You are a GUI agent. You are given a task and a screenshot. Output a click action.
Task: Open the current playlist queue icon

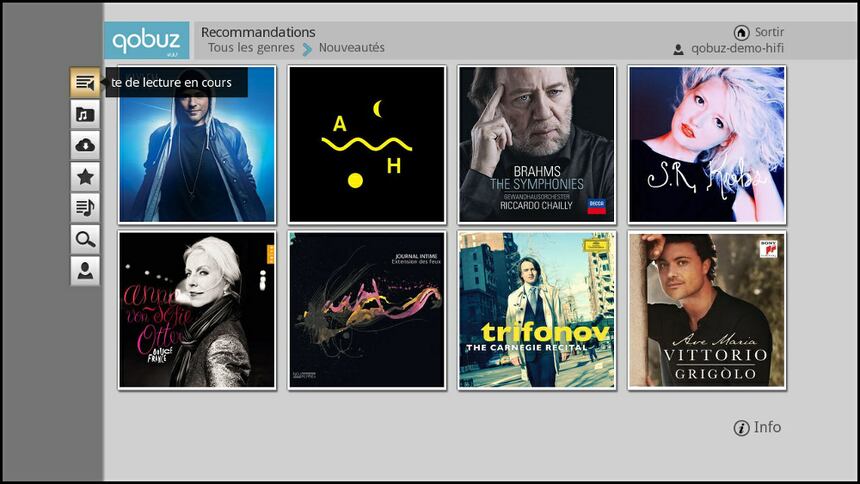(85, 83)
